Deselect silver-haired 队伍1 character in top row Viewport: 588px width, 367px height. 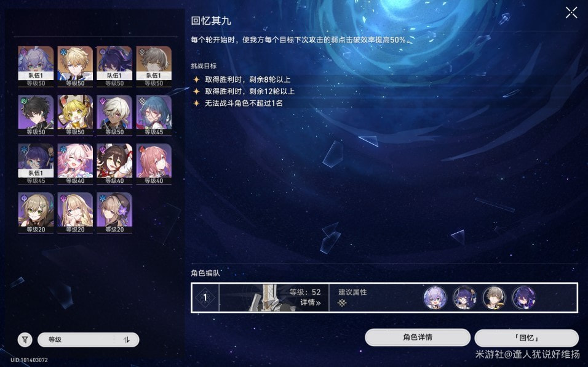coord(36,67)
